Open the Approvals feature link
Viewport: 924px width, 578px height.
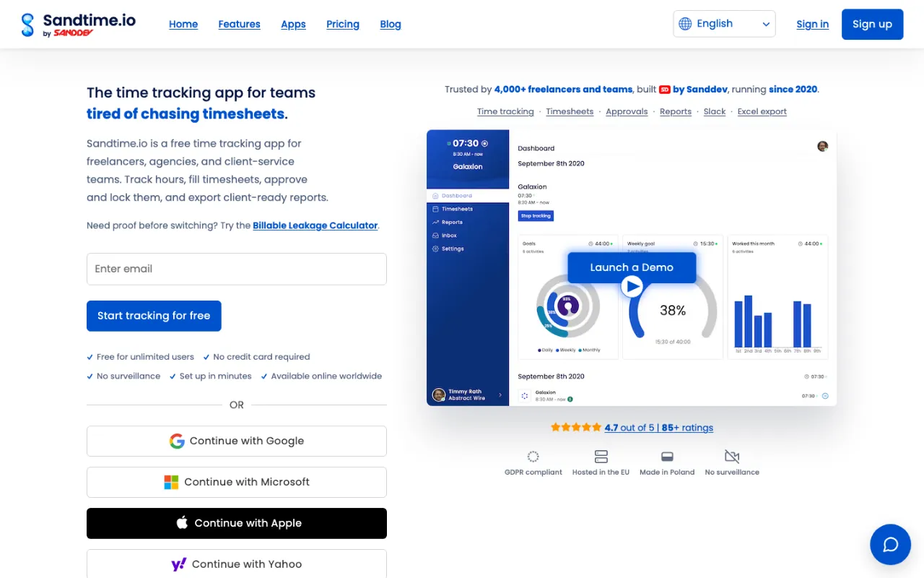pos(627,111)
